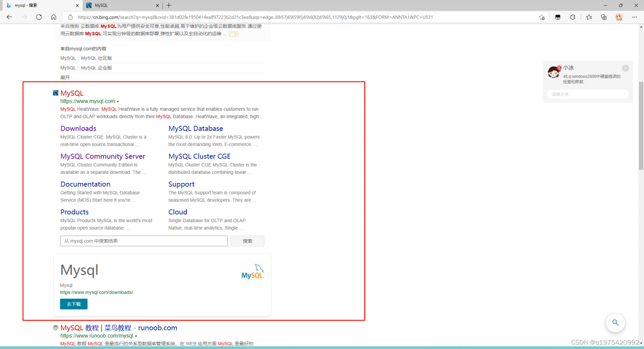Close the 'mysql - 搜索' tab
The image size is (644, 349).
click(x=76, y=5)
